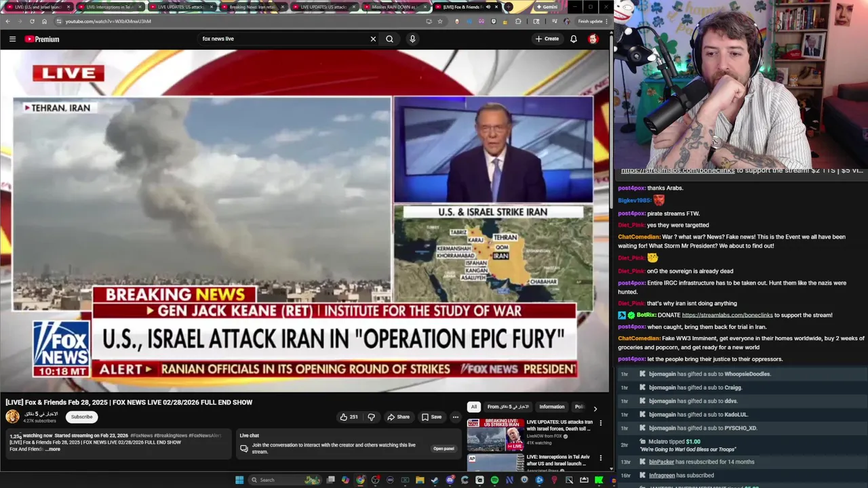Open the channel avatar next to Subscribe
The image size is (868, 488).
[x=13, y=417]
